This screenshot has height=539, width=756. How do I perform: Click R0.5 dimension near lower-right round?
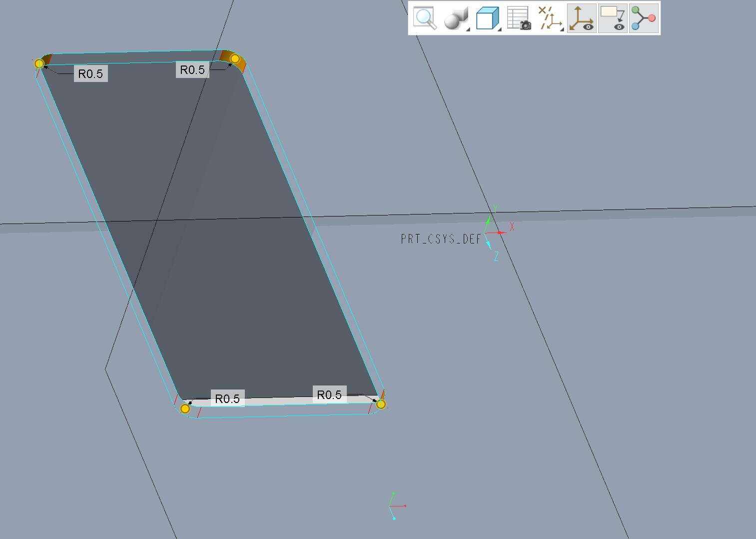click(x=329, y=394)
